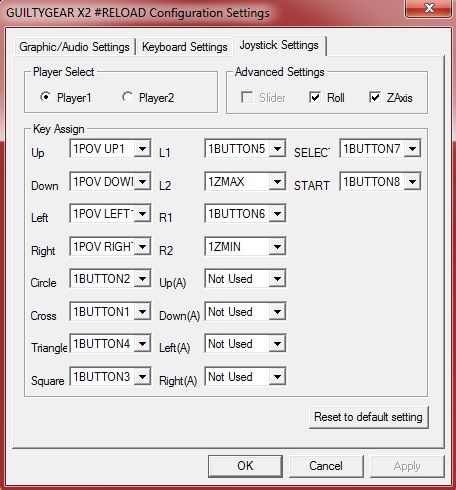Switch to the Graphic/Audio Settings tab
The image size is (456, 490).
[74, 47]
